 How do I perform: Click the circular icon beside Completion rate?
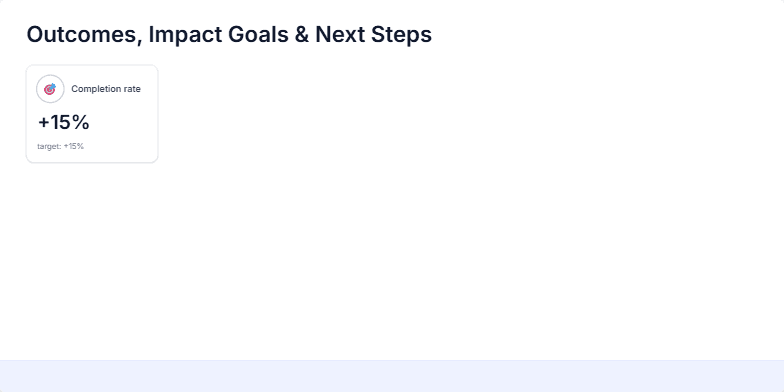(x=50, y=89)
